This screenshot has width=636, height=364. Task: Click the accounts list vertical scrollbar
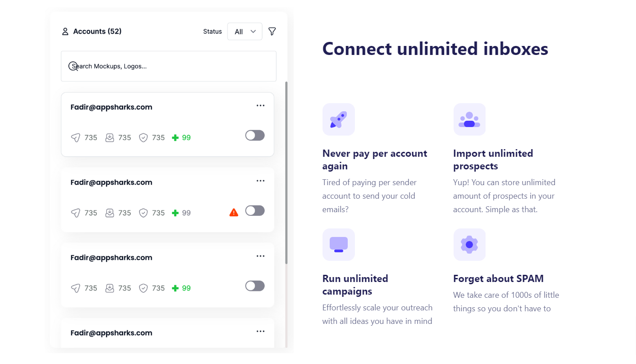point(286,173)
